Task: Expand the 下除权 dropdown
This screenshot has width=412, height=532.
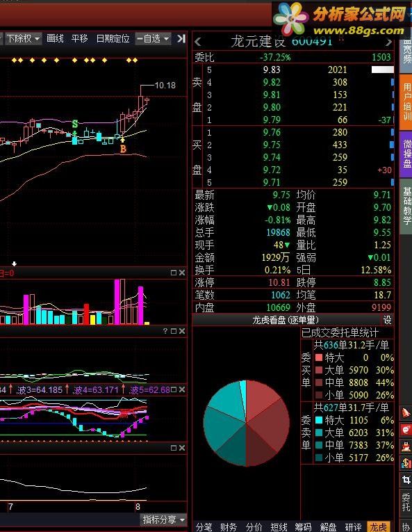Action: (24, 39)
